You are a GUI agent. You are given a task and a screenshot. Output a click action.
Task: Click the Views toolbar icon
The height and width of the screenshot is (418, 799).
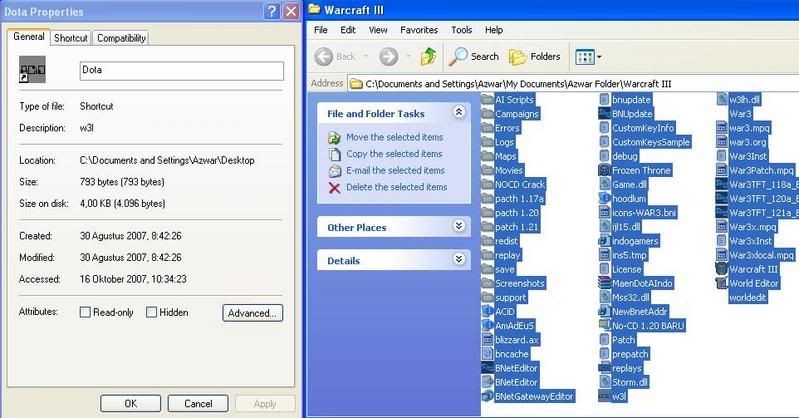point(584,57)
